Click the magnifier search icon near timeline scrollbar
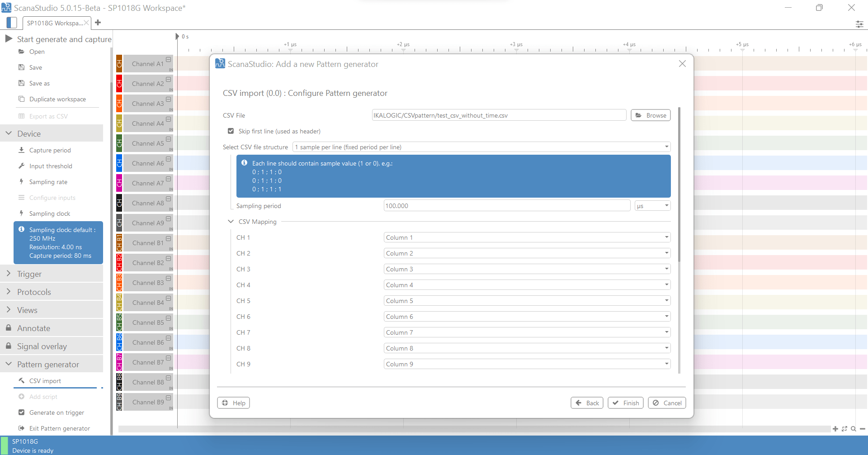This screenshot has height=455, width=868. point(853,429)
